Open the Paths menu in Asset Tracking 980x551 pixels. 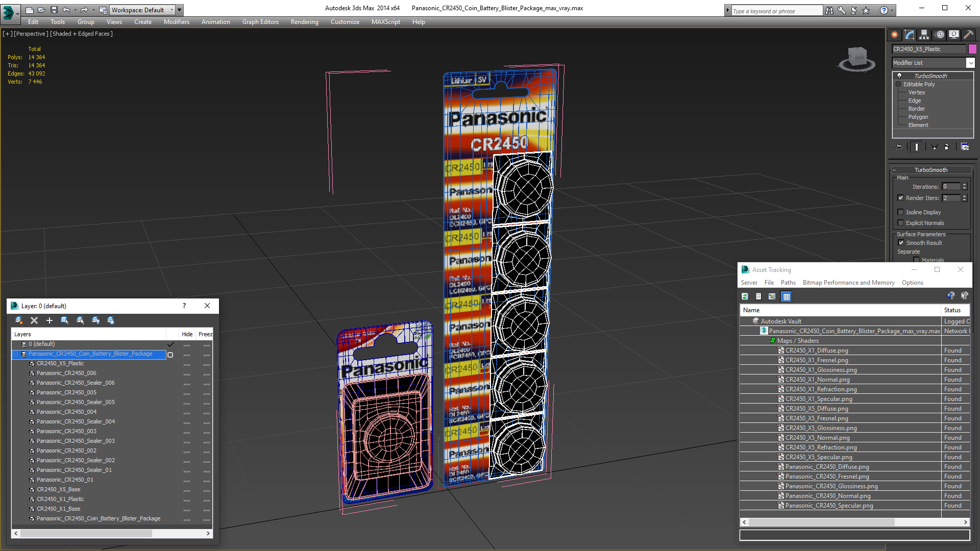(788, 283)
